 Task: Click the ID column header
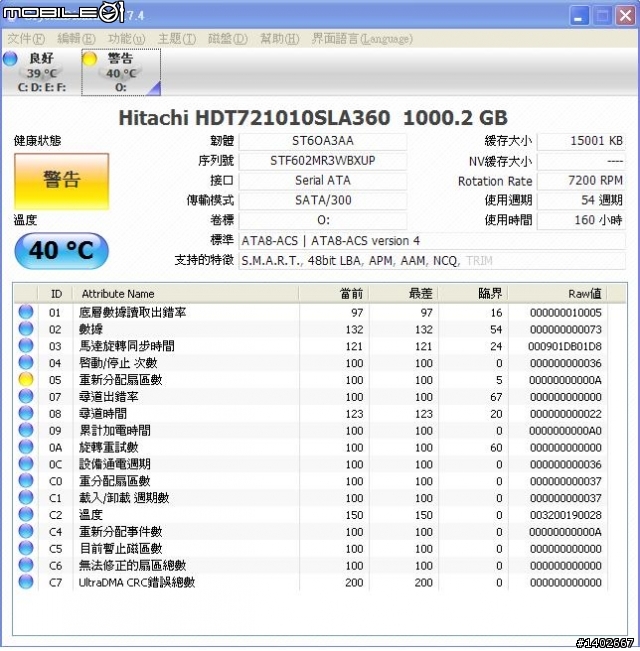click(x=56, y=294)
